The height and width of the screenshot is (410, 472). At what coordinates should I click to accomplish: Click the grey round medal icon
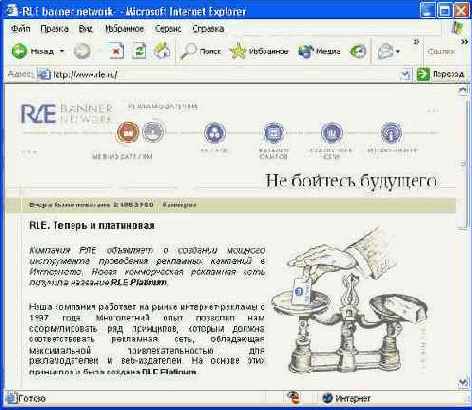pyautogui.click(x=153, y=131)
